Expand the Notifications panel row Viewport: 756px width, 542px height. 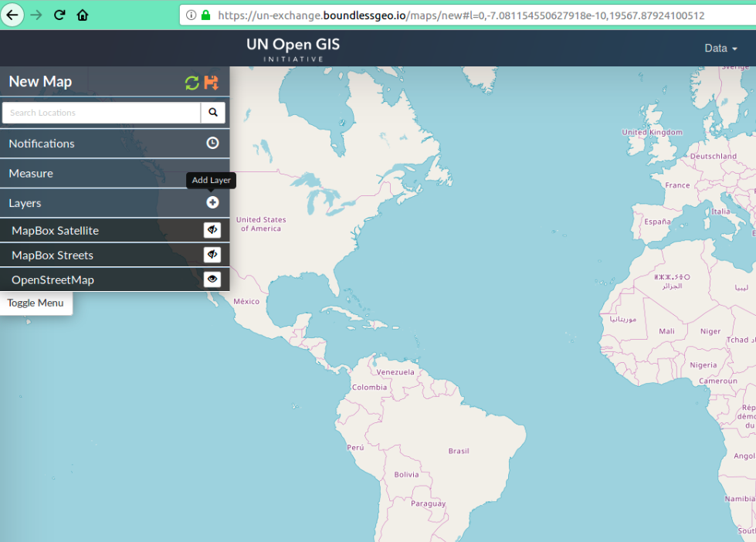pos(42,144)
